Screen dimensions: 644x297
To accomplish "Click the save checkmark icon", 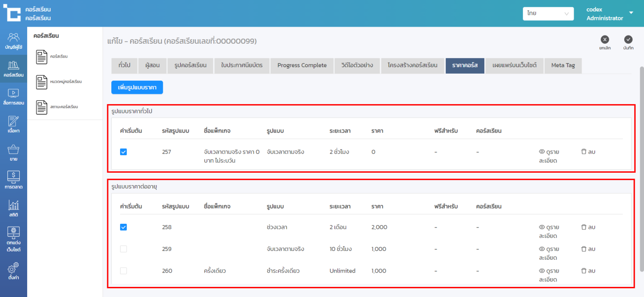I will pos(628,40).
